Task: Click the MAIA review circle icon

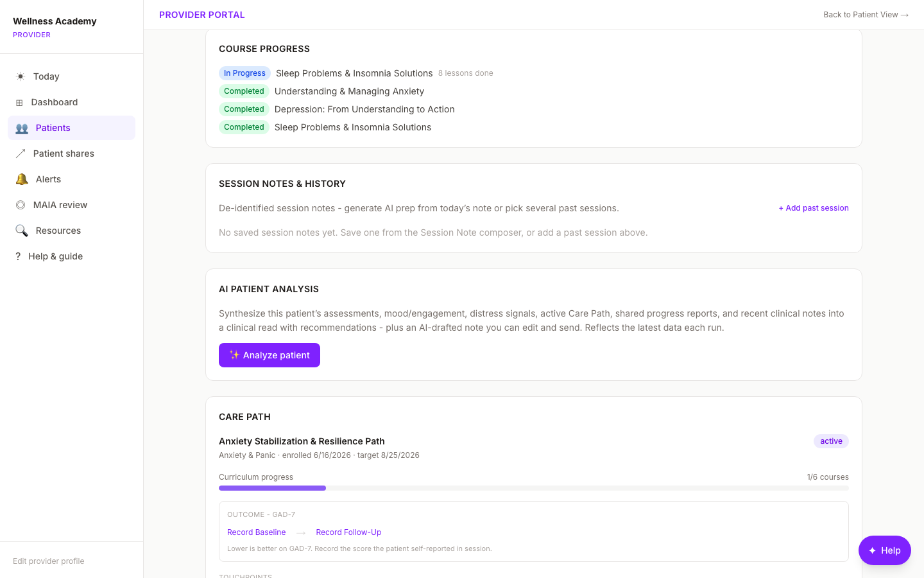Action: click(21, 205)
